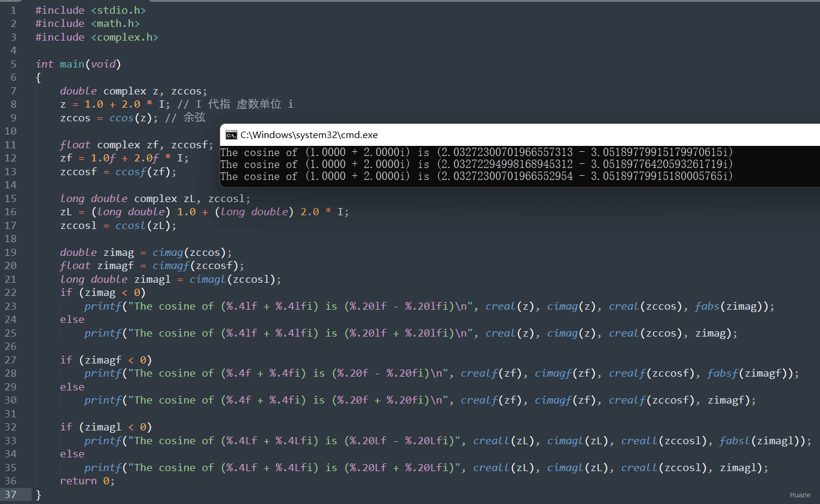Click the zccos = ccos(z); statement
The width and height of the screenshot is (820, 504).
(109, 118)
